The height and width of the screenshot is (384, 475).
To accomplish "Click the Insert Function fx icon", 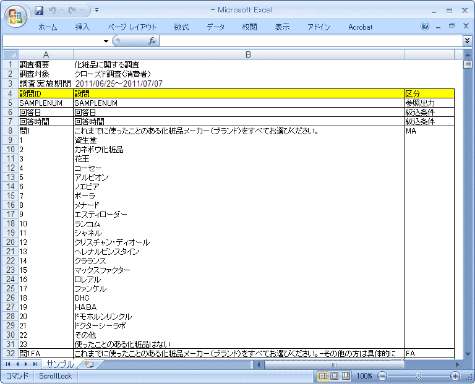I will [152, 41].
